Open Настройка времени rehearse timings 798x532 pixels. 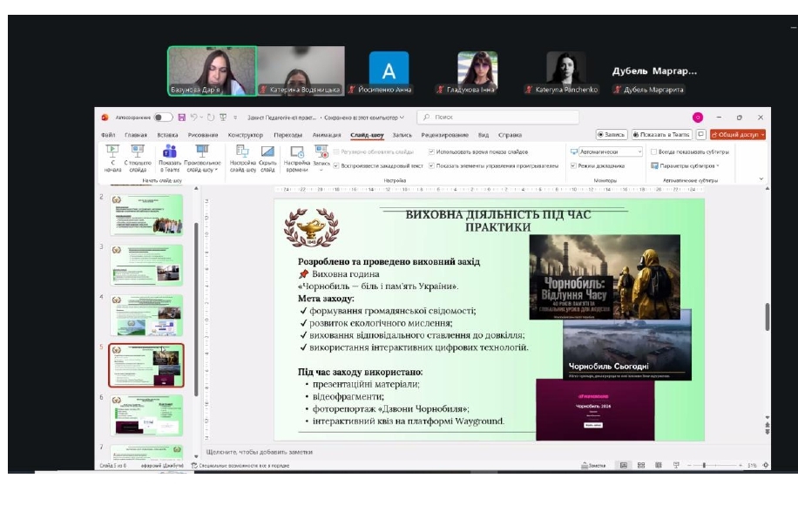[297, 158]
